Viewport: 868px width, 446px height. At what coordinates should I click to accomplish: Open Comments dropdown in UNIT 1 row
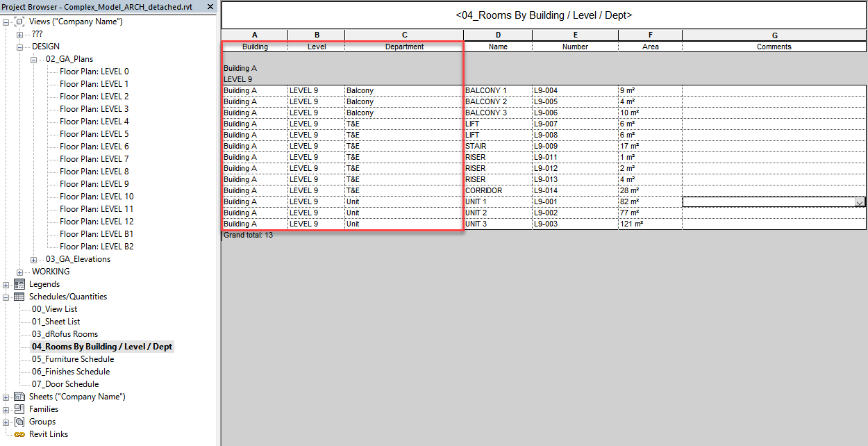pyautogui.click(x=860, y=202)
